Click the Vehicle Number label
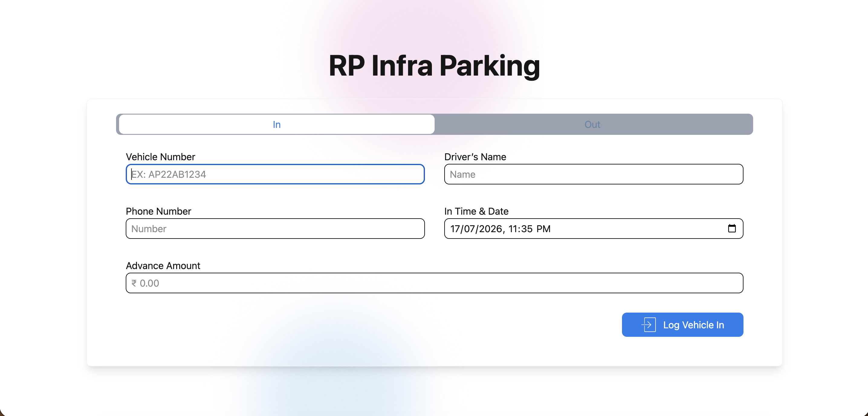The image size is (868, 416). [x=160, y=157]
